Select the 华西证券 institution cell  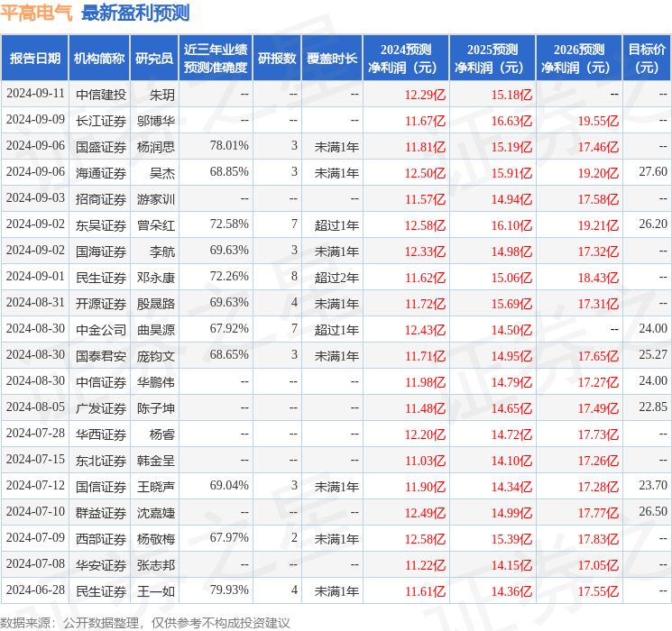(x=101, y=434)
